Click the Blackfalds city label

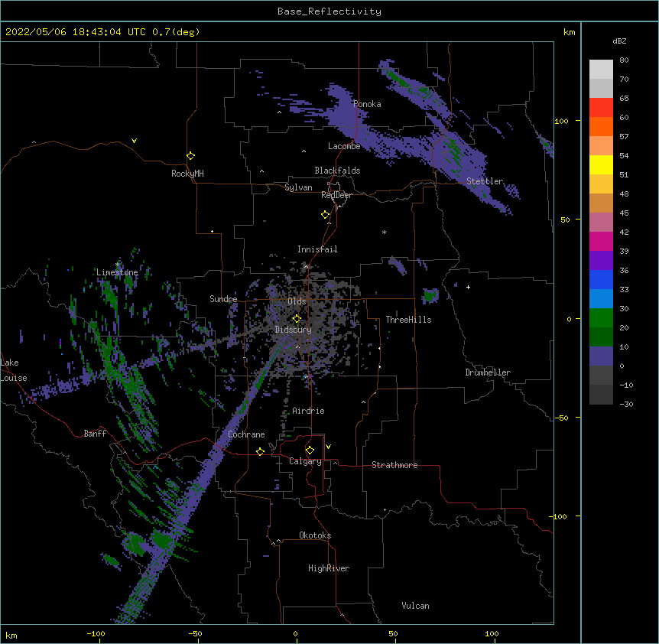[337, 171]
